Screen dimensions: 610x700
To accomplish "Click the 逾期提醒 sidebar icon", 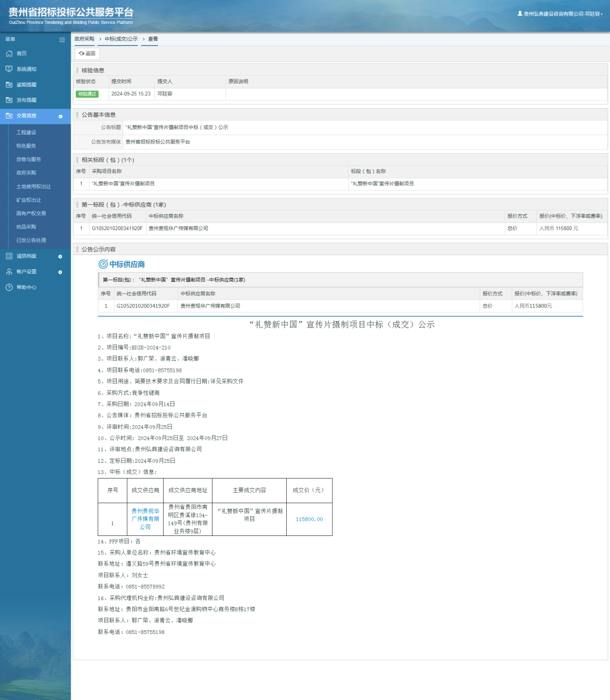I will [9, 85].
